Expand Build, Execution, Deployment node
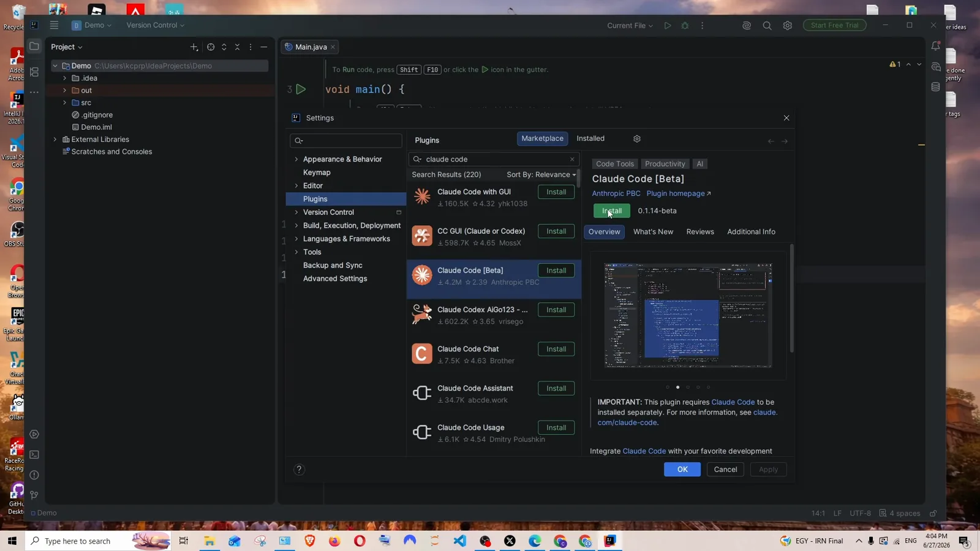The image size is (980, 551). pos(296,225)
